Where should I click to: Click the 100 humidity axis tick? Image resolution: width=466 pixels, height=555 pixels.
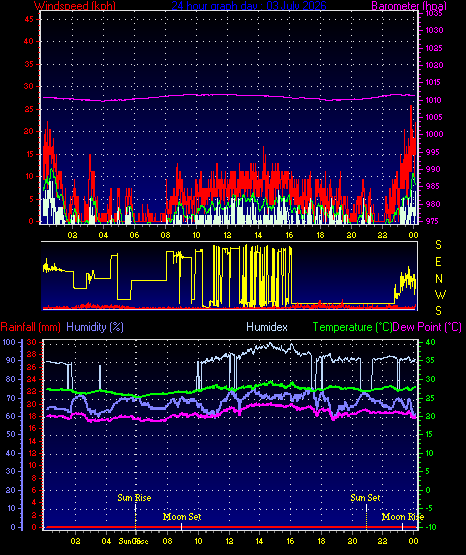9,342
